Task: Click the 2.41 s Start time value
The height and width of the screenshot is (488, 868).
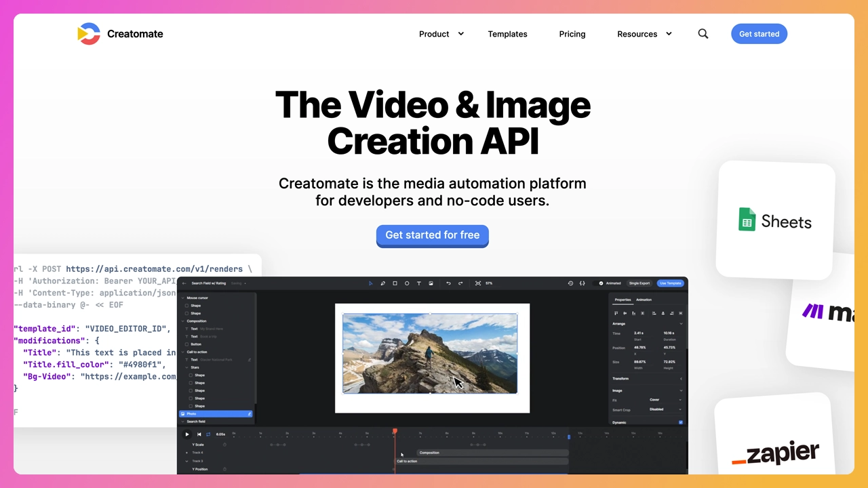Action: point(639,333)
